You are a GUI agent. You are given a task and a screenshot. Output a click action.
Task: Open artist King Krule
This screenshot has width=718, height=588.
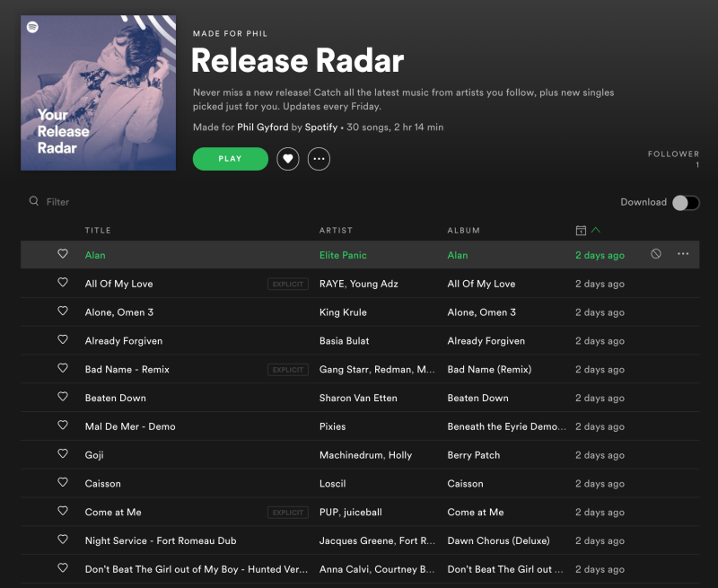click(343, 312)
